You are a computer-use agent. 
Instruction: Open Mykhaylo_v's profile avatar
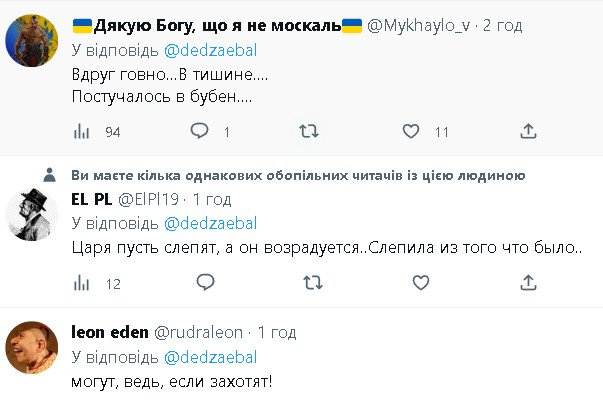pyautogui.click(x=32, y=40)
